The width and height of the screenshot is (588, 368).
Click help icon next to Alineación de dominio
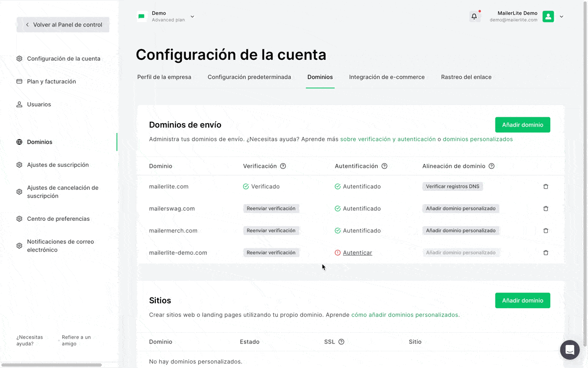tap(491, 166)
